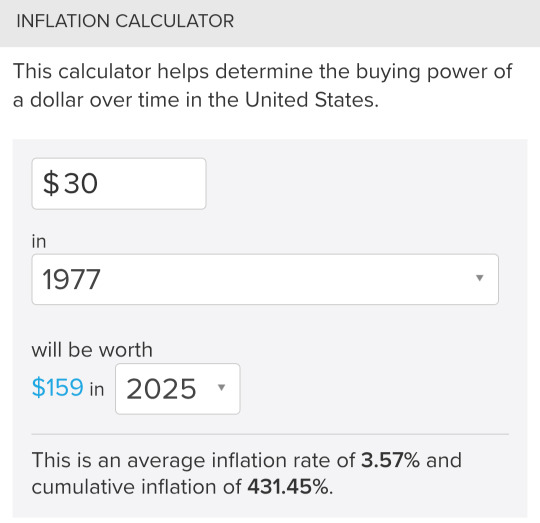
Task: Click the bold 3.57% average inflation figure
Action: [x=390, y=460]
